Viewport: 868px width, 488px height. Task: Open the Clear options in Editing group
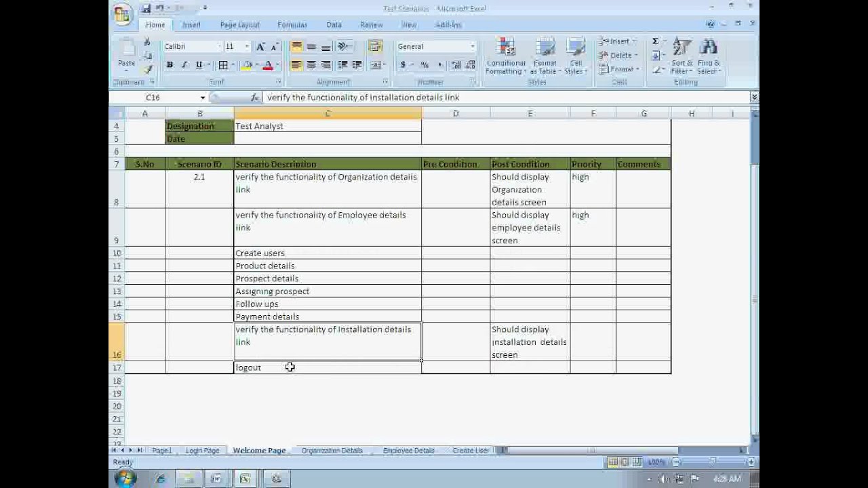pyautogui.click(x=656, y=69)
